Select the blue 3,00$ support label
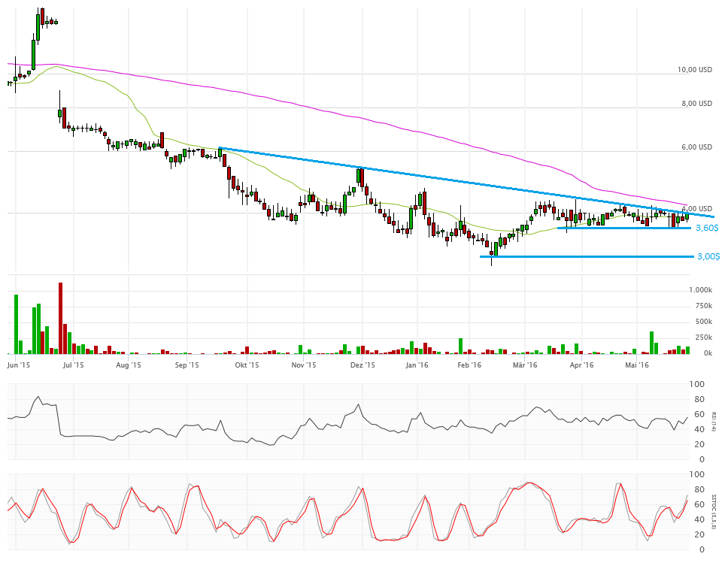Image resolution: width=728 pixels, height=575 pixels. [x=708, y=256]
